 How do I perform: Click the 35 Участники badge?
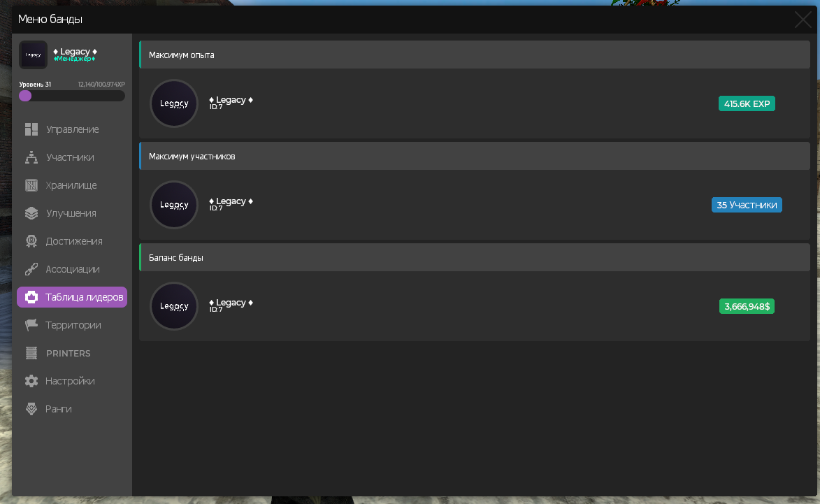pyautogui.click(x=747, y=205)
